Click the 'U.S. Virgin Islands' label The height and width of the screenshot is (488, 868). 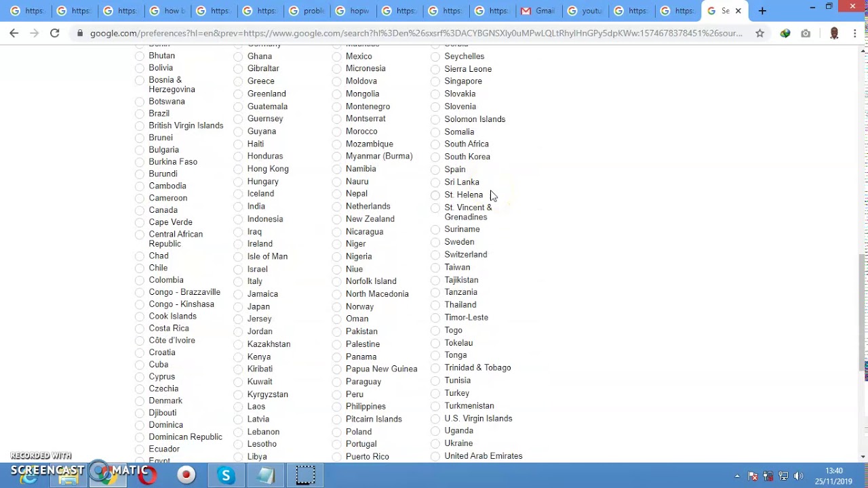click(x=478, y=418)
